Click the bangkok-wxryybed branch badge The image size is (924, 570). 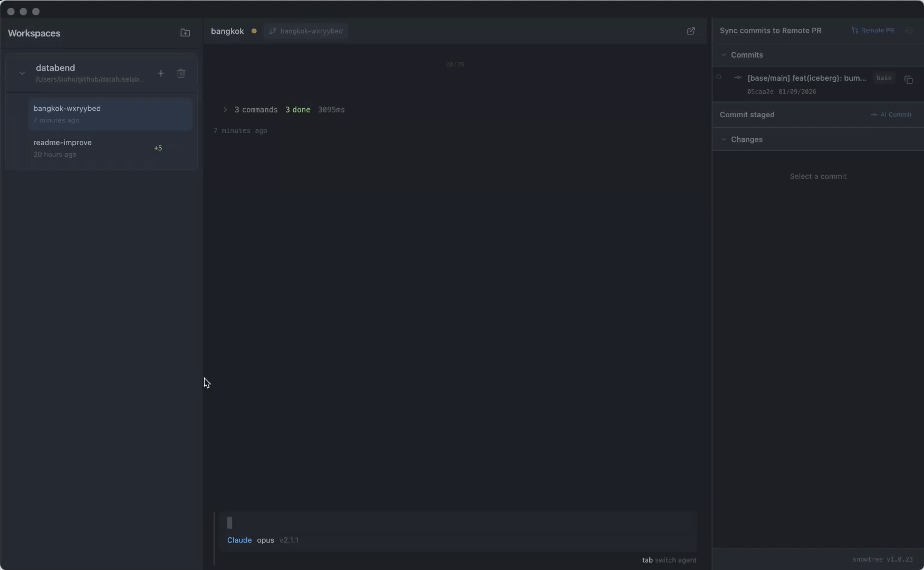(311, 31)
